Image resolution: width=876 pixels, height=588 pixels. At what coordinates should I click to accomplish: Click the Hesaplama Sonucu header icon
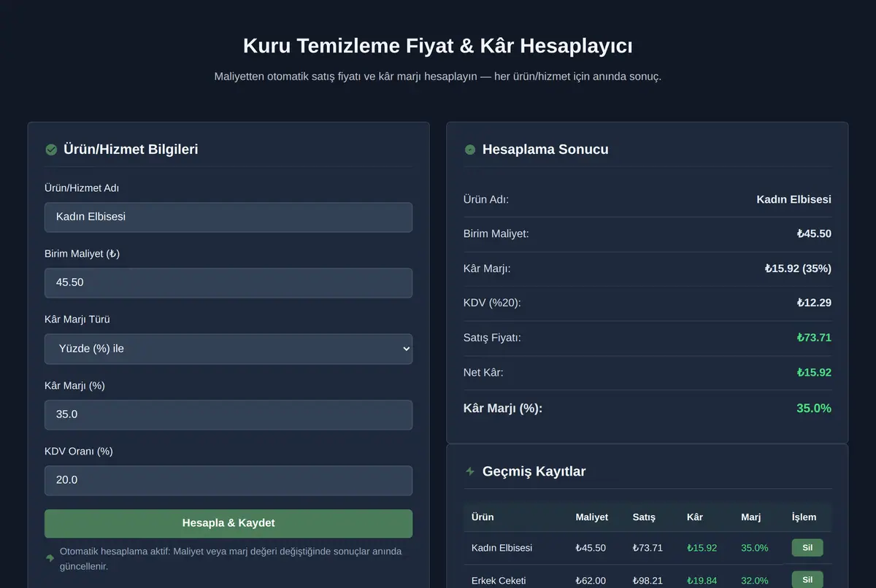point(470,150)
